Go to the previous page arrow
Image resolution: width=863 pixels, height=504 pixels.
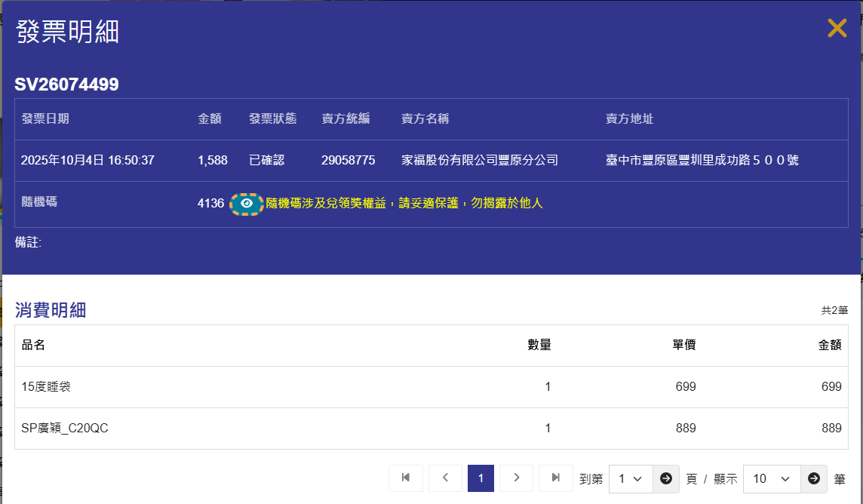pos(446,478)
